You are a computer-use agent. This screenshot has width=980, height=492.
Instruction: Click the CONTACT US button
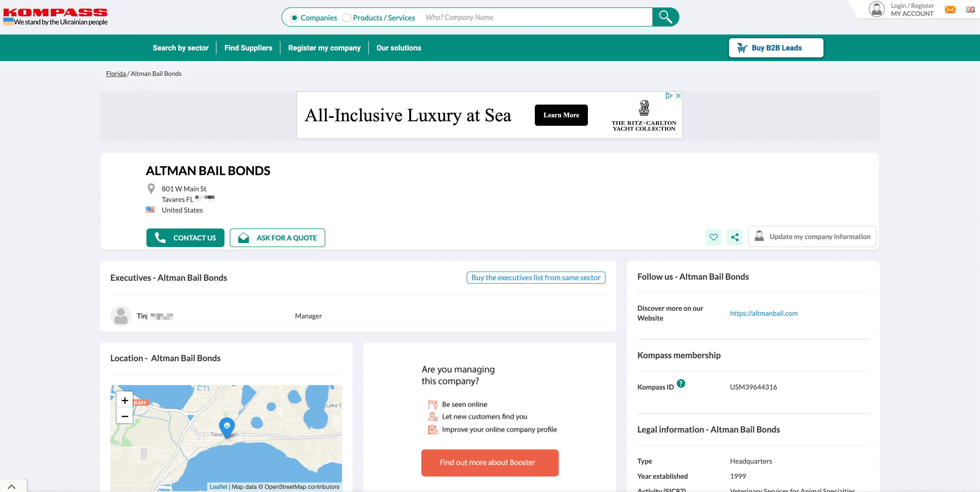(185, 238)
